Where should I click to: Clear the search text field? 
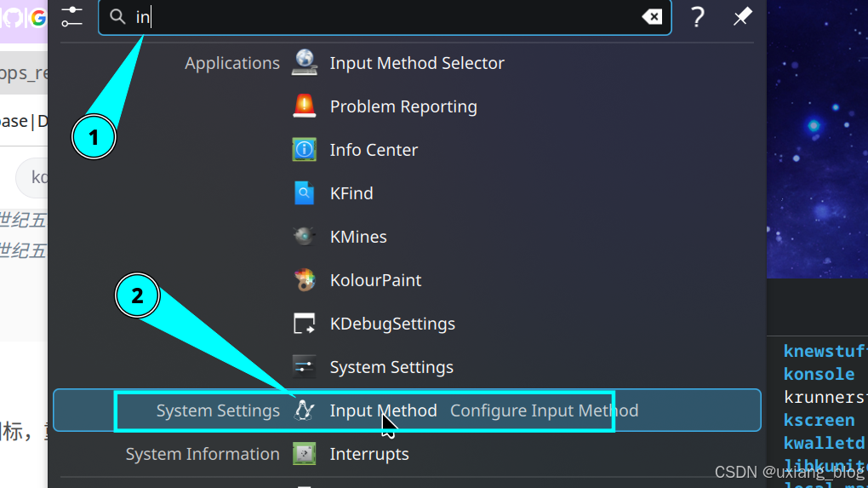pyautogui.click(x=652, y=17)
